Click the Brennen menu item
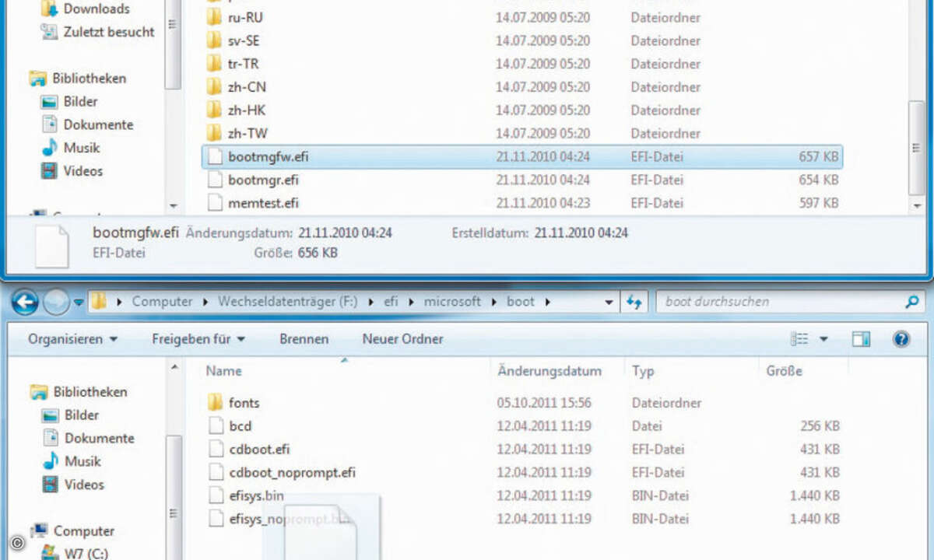Screen dimensions: 934x560 click(x=304, y=338)
